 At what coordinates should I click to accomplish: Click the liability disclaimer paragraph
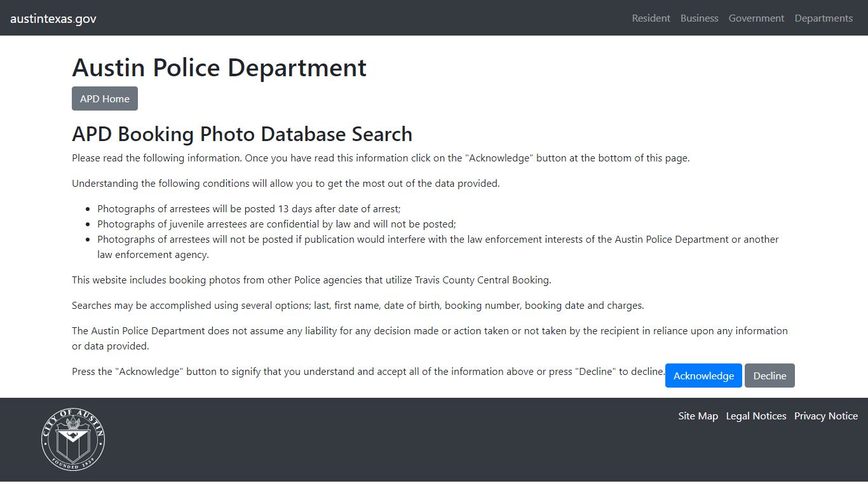tap(430, 338)
